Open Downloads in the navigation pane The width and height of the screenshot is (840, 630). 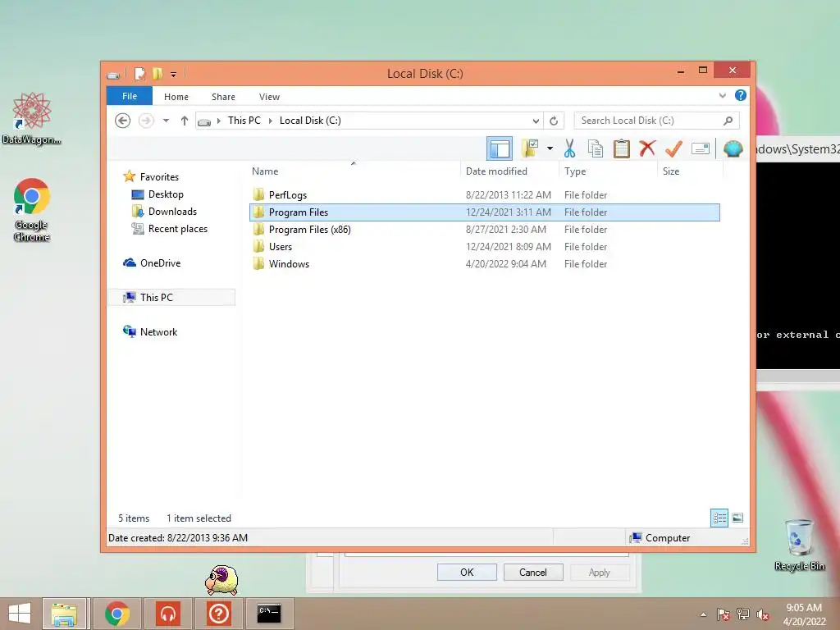click(x=172, y=211)
